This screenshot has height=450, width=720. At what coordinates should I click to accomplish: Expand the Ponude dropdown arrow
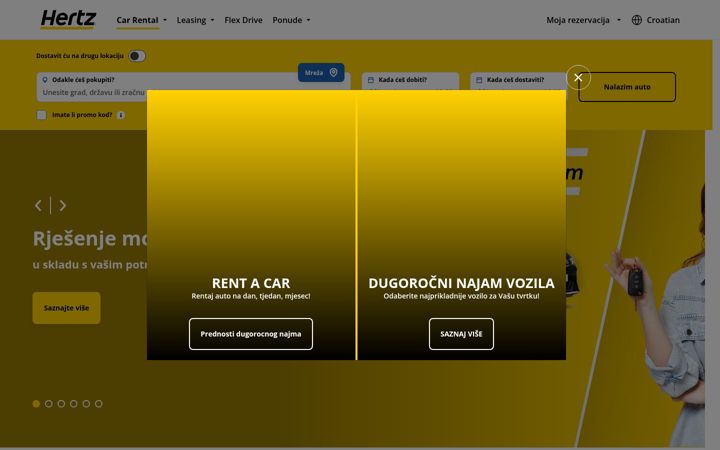[x=309, y=20]
